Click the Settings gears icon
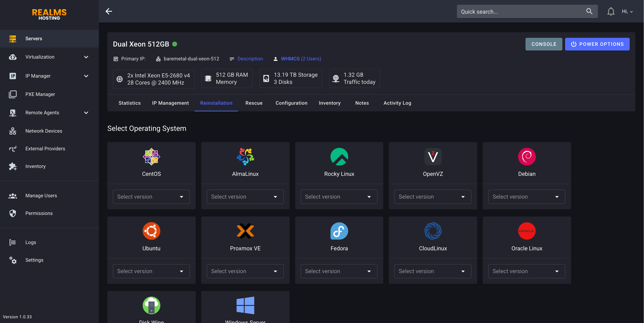Viewport: 644px width, 323px height. click(13, 260)
